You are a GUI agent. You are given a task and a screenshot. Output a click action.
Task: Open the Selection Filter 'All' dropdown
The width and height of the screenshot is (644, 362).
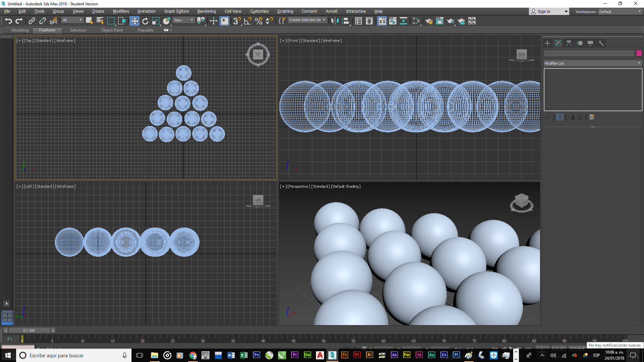72,20
